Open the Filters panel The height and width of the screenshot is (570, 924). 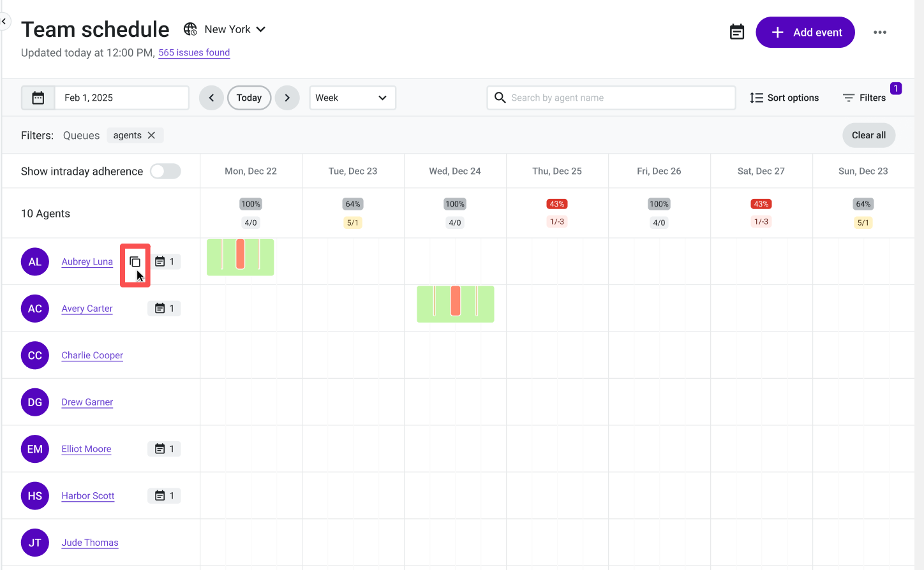click(865, 98)
